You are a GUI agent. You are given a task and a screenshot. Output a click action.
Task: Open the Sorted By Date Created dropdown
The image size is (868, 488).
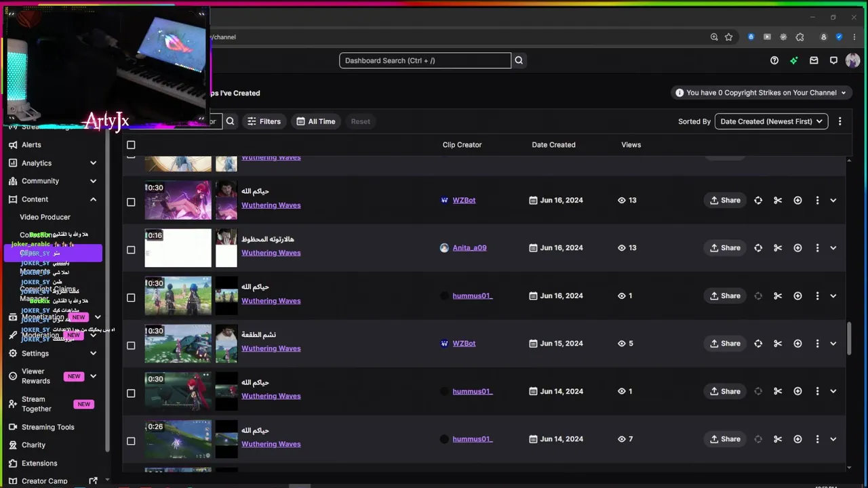click(771, 121)
